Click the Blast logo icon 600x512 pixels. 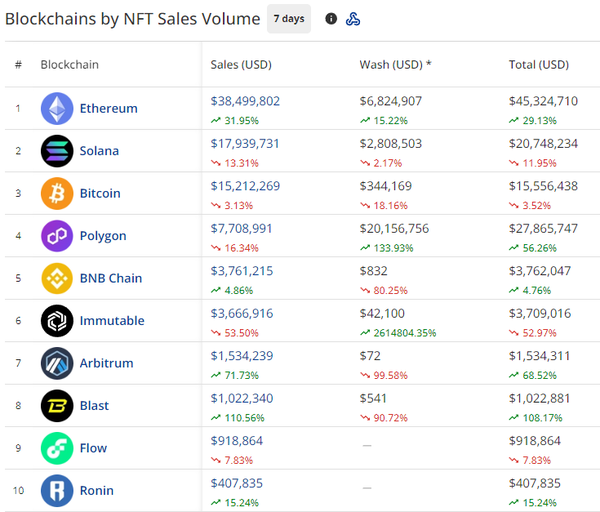tap(57, 406)
